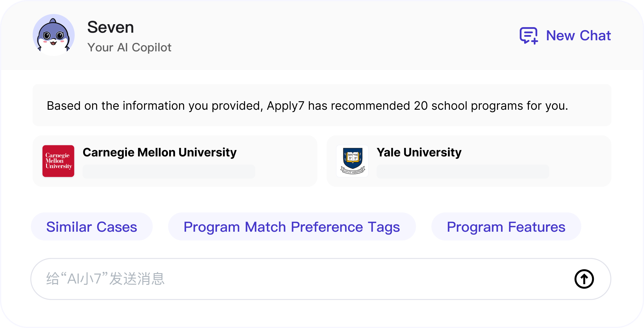The height and width of the screenshot is (328, 644).
Task: Click the New Chat speech bubble icon
Action: (x=529, y=36)
